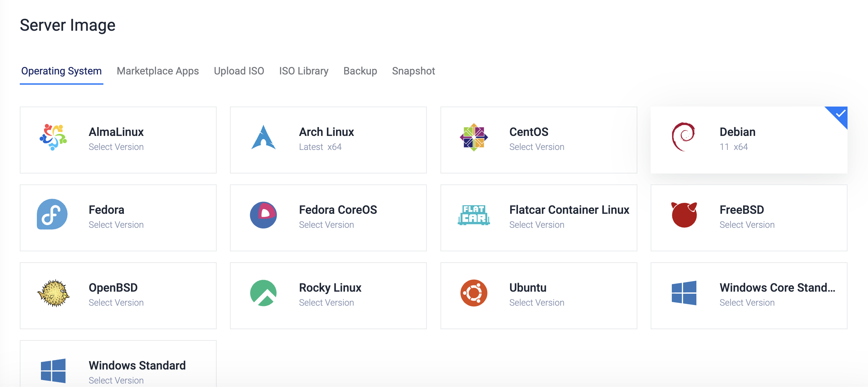Select the CentOS pinwheel logo icon
868x390 pixels.
(474, 137)
